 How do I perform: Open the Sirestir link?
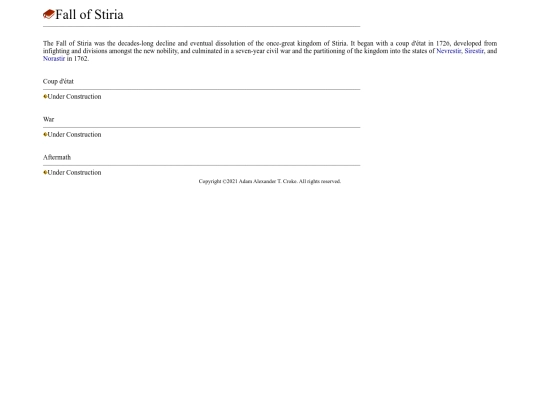coord(474,51)
